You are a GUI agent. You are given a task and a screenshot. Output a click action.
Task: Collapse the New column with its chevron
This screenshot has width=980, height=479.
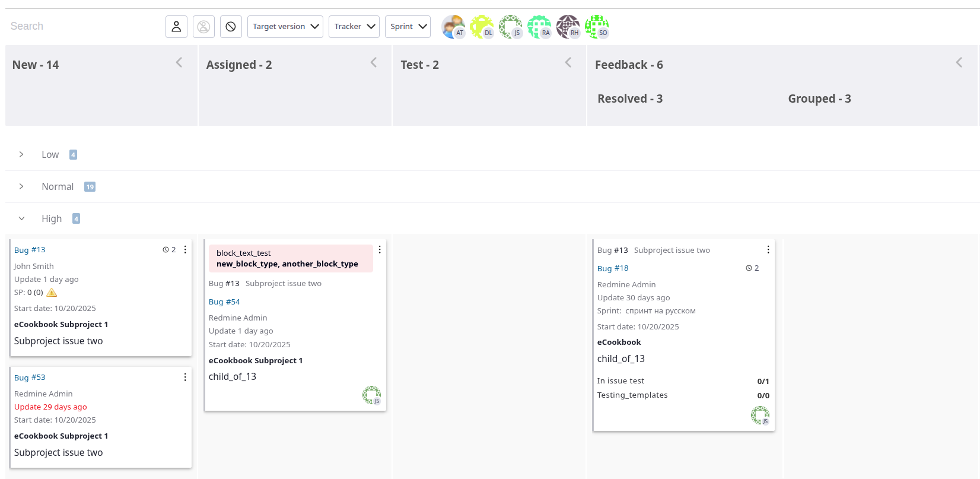(x=179, y=62)
